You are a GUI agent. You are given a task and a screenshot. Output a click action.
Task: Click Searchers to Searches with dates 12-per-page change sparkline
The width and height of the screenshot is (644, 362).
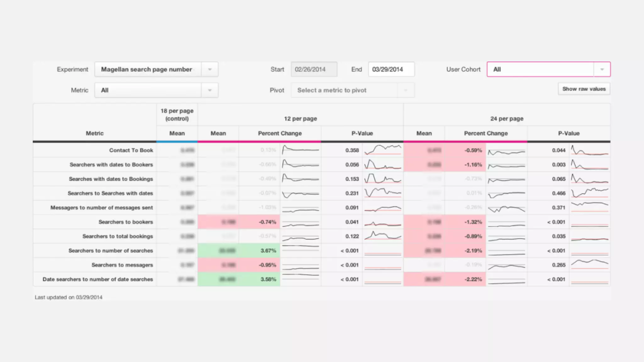pos(300,193)
